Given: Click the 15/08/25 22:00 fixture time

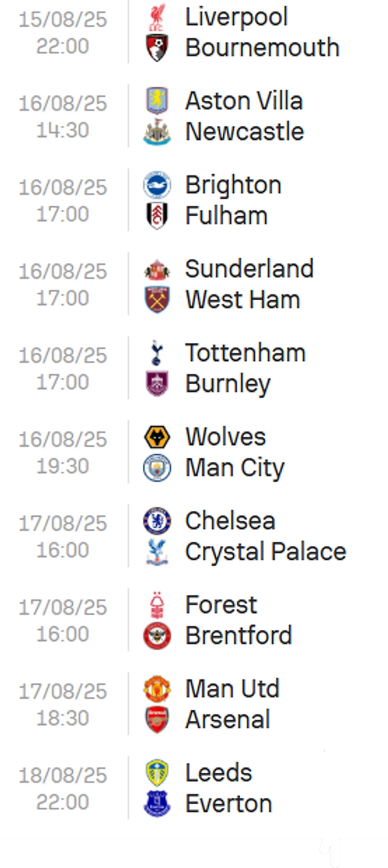Looking at the screenshot, I should coord(63,33).
